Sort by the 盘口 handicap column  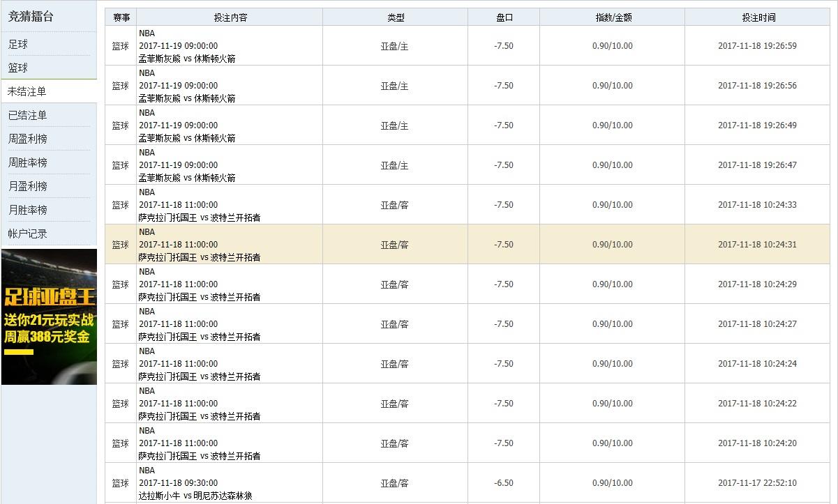(x=504, y=17)
